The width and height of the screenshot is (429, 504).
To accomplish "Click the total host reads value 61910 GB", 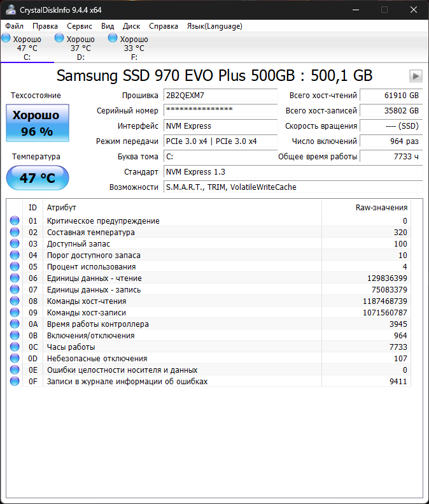I will (x=391, y=96).
